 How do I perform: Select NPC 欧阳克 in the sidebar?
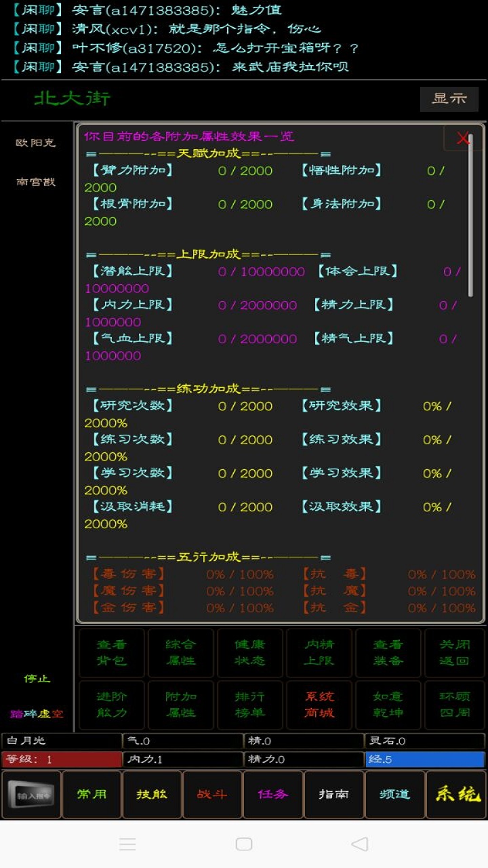click(x=36, y=143)
